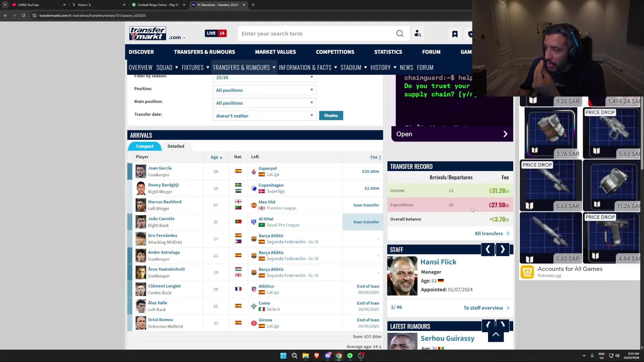Open TRANSFERS & RUMOURS main menu
The height and width of the screenshot is (362, 644).
point(204,52)
